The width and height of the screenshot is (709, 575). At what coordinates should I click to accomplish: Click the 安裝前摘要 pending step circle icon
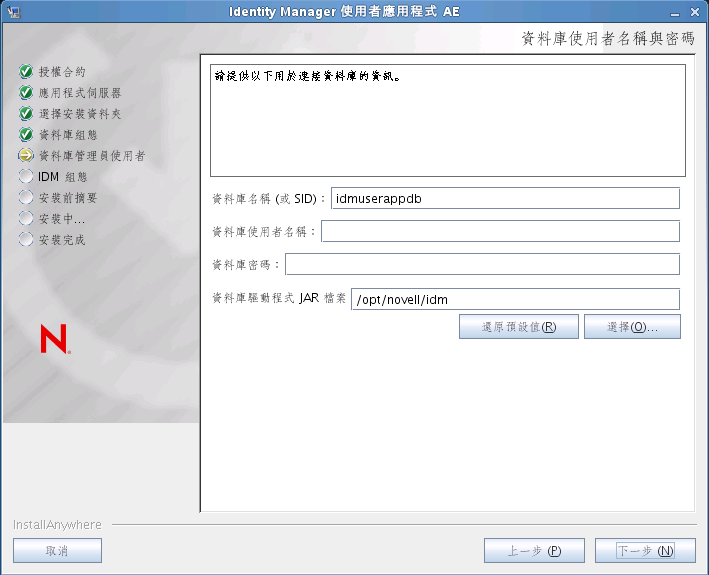click(26, 197)
